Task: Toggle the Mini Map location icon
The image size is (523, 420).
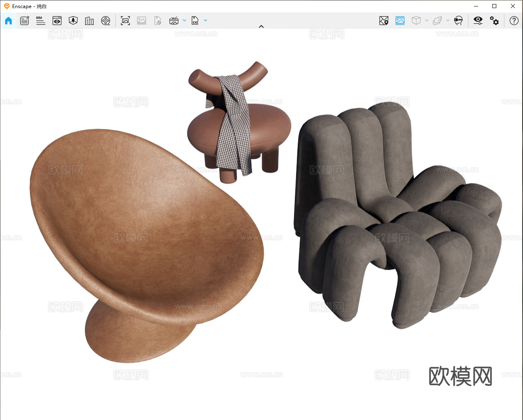Action: (384, 21)
